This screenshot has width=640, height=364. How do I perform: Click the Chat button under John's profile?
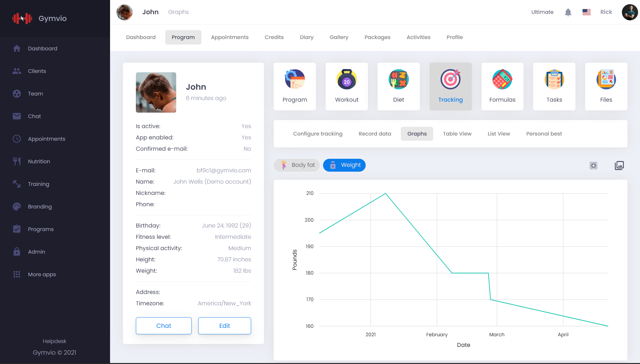[164, 326]
